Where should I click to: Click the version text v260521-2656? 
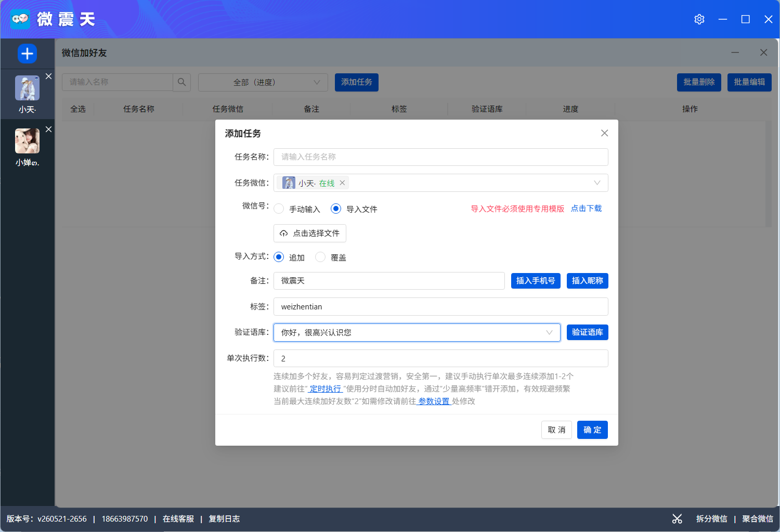click(x=62, y=518)
